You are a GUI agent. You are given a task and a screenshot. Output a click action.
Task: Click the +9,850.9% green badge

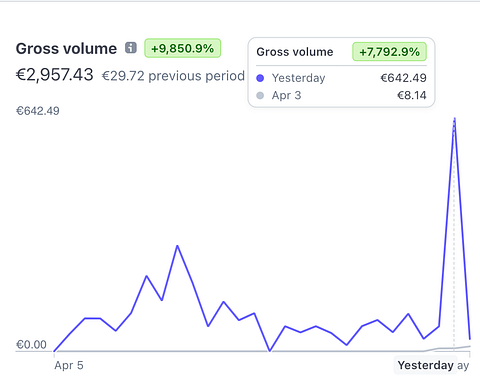(x=183, y=48)
